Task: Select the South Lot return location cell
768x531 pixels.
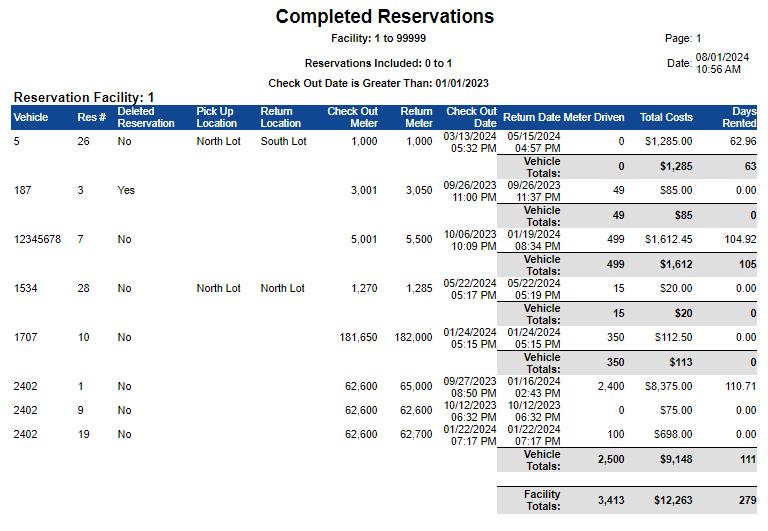Action: coord(283,141)
